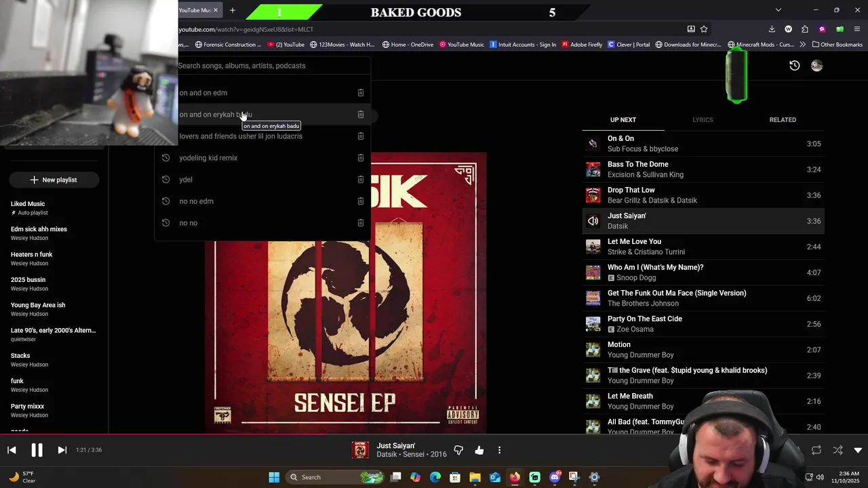Open more actions menu for current song
The height and width of the screenshot is (488, 868).
click(499, 450)
